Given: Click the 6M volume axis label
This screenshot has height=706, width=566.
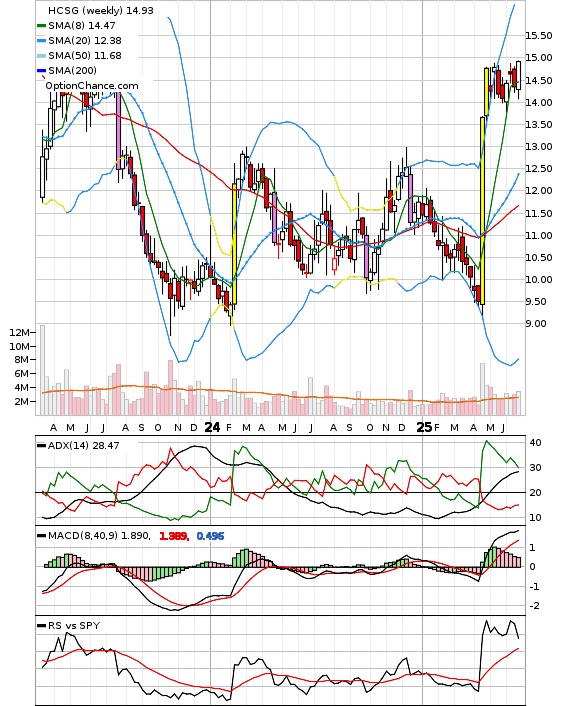Looking at the screenshot, I should coord(22,374).
